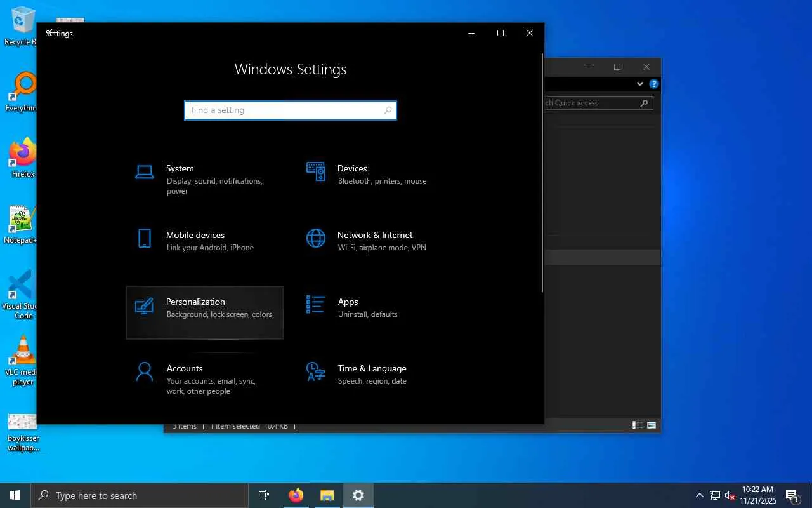This screenshot has height=508, width=812.
Task: Expand the File Explorer ribbon chevron
Action: [639, 84]
